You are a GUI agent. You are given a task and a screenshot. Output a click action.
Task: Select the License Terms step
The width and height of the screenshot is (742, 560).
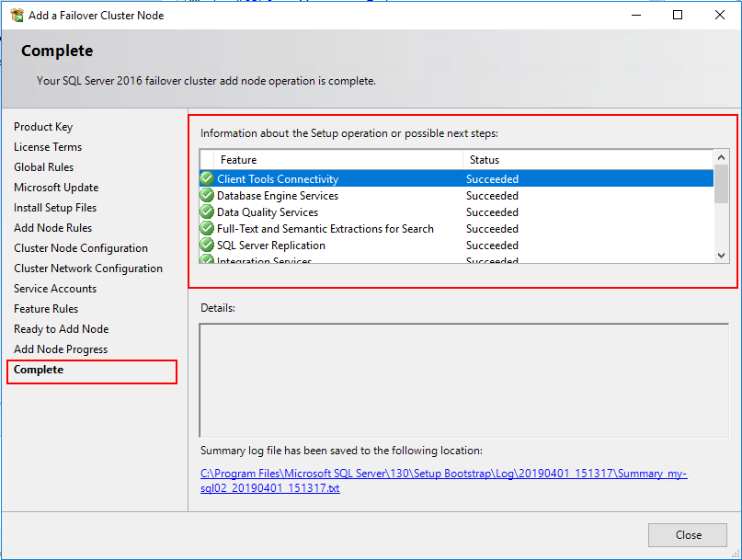[48, 147]
